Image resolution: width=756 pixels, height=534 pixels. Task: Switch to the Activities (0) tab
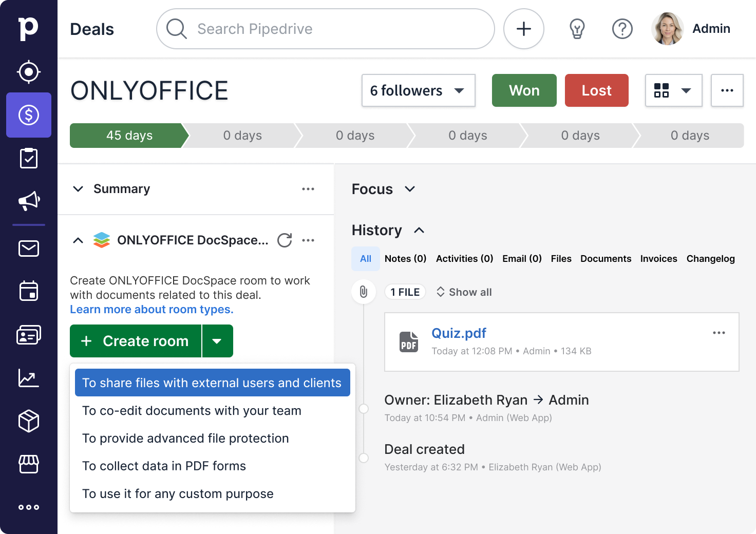[465, 259]
